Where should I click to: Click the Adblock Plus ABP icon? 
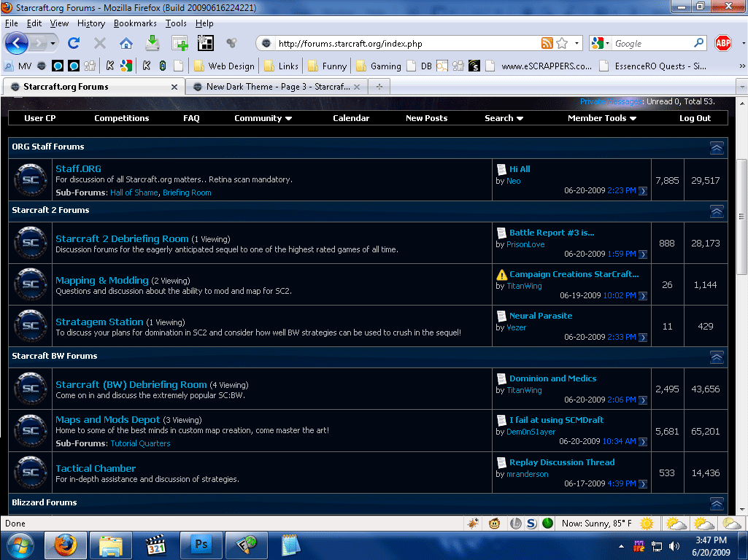723,43
